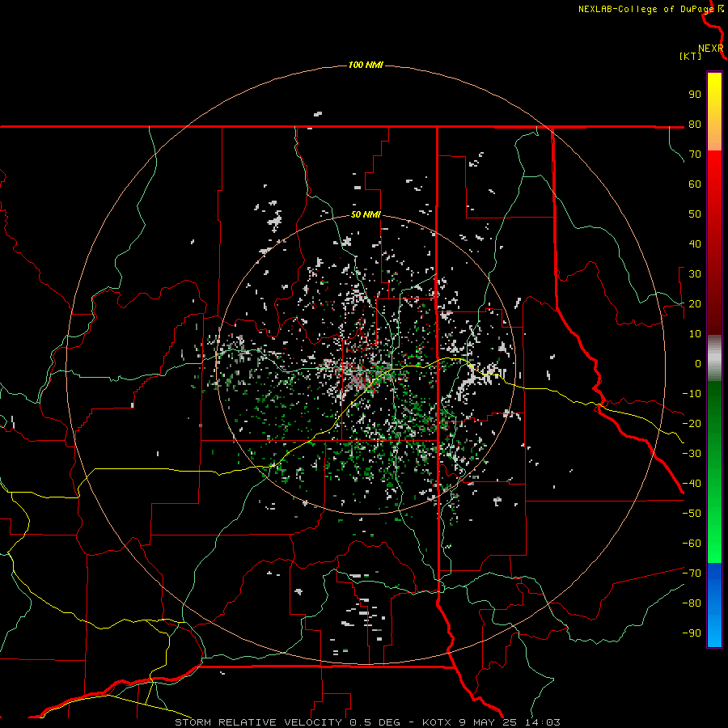Click the 0 value on velocity color scale

click(698, 364)
